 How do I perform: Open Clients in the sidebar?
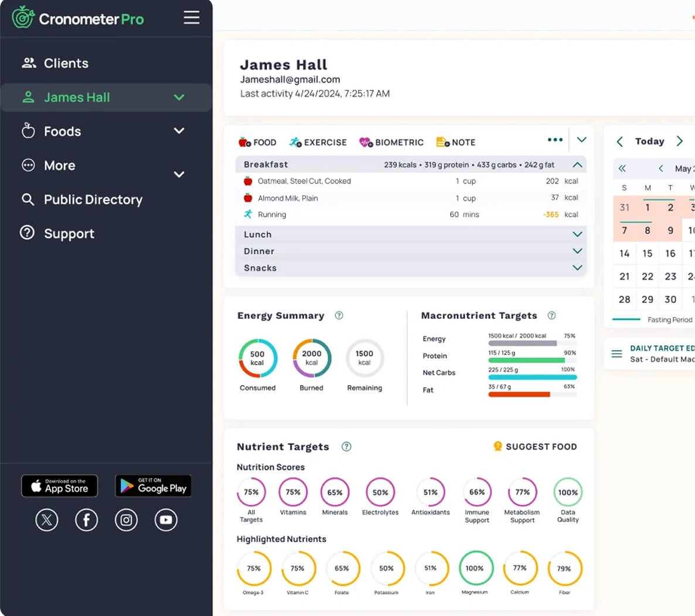(66, 63)
